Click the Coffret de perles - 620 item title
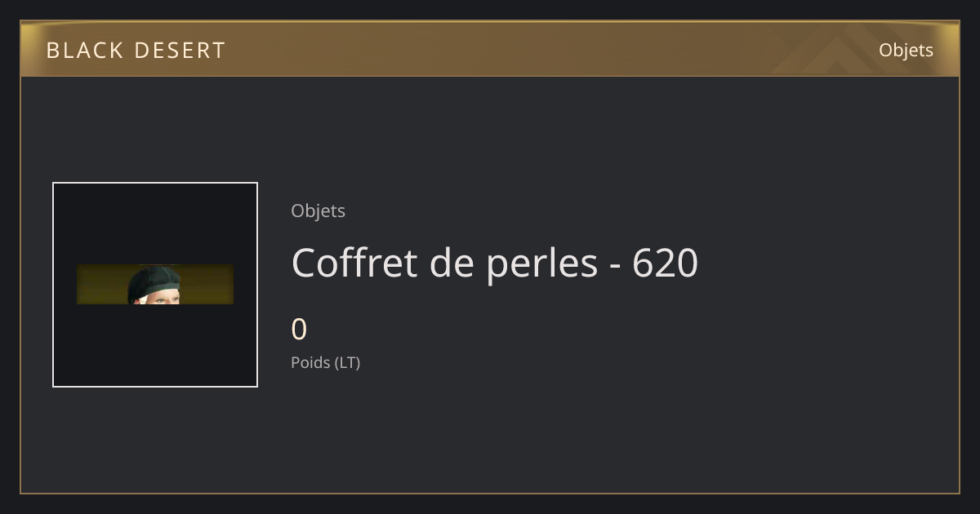 click(x=495, y=263)
